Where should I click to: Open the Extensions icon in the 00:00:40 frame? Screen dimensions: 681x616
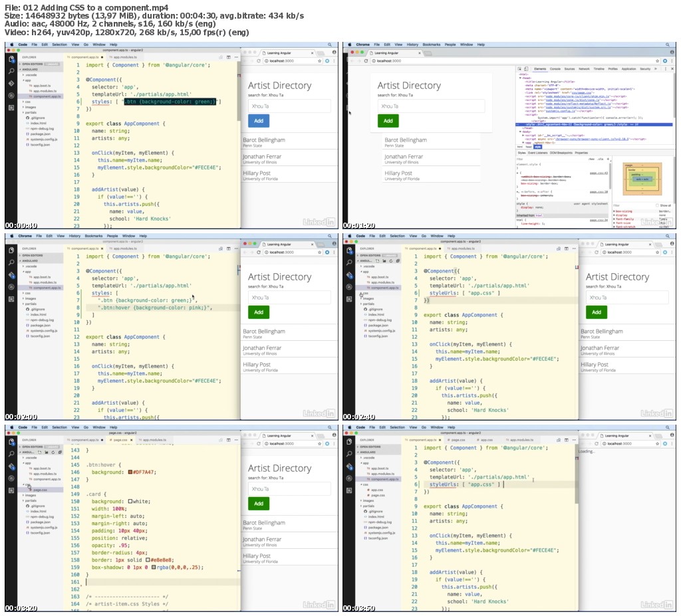pos(11,108)
